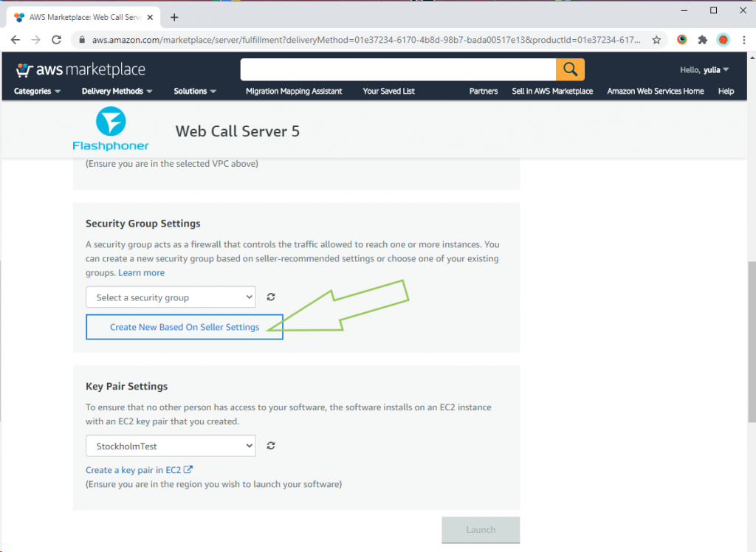This screenshot has height=552, width=756.
Task: Open the StockholmTest key pair dropdown
Action: click(171, 446)
